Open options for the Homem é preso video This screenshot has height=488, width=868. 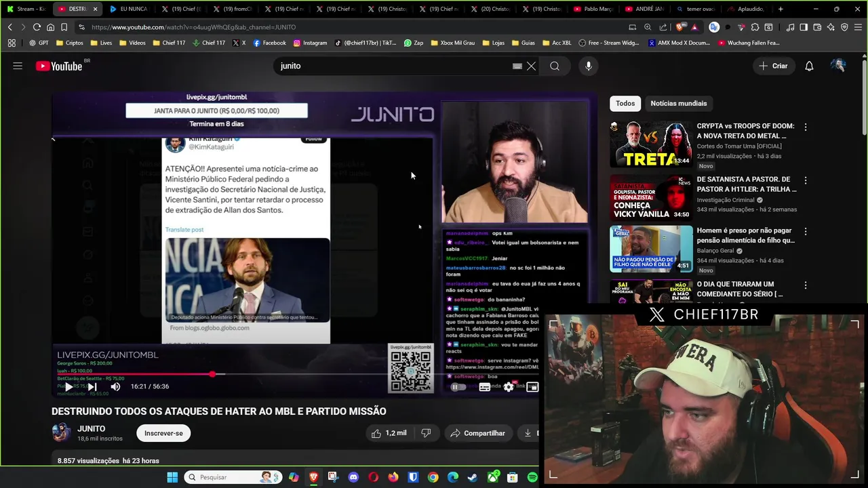[x=805, y=232]
